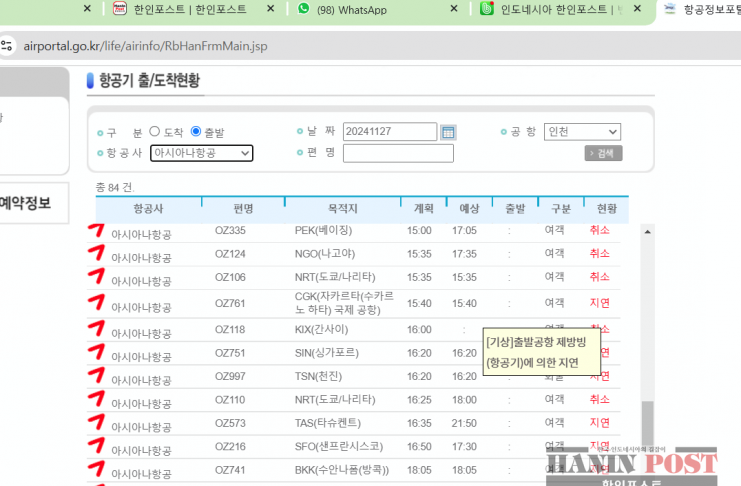Select the 출발 (departure) radio button
The image size is (741, 486).
click(x=196, y=132)
